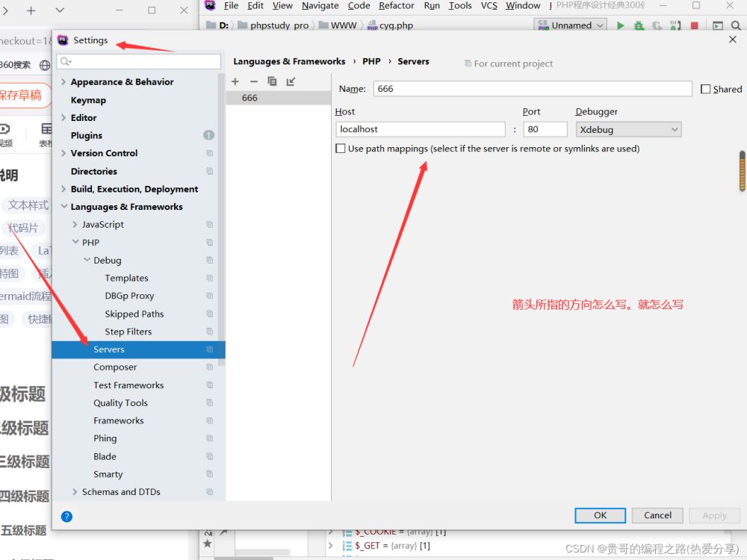Collapse the PHP tree node
This screenshot has width=747, height=560.
click(x=75, y=243)
